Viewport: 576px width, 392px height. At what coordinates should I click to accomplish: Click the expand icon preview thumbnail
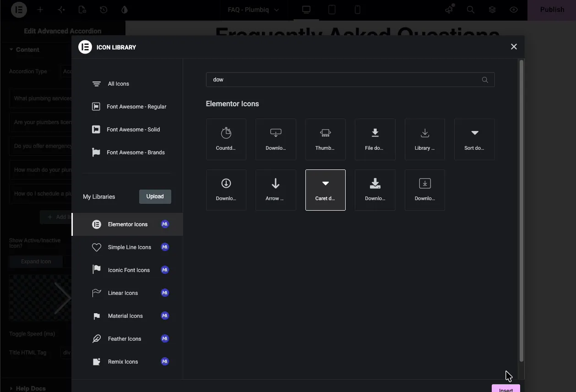pos(41,298)
